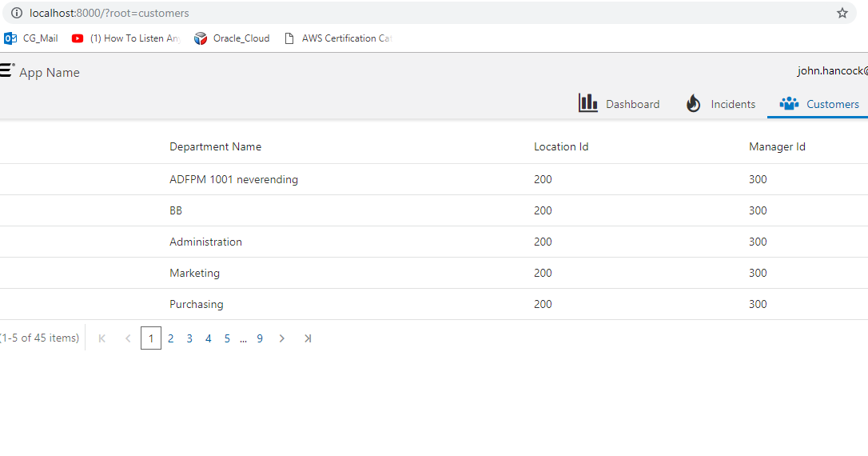The height and width of the screenshot is (456, 868).
Task: Go to next page arrow
Action: [282, 338]
